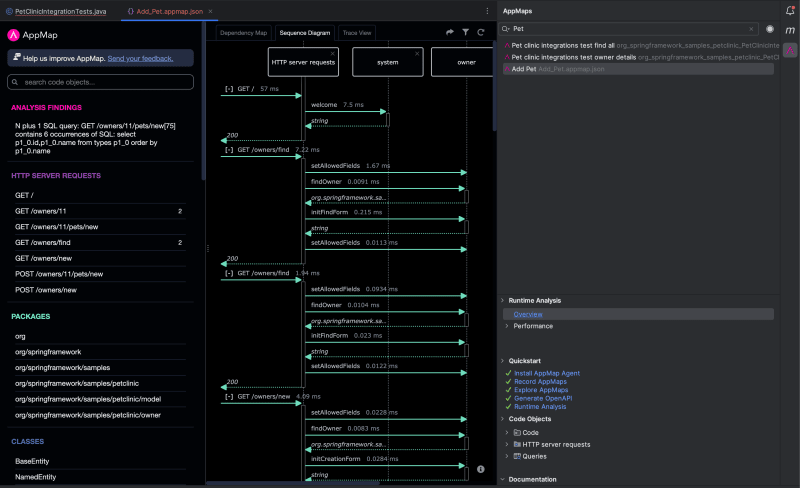The height and width of the screenshot is (488, 800).
Task: Collapse the Quickstart section
Action: pyautogui.click(x=503, y=361)
